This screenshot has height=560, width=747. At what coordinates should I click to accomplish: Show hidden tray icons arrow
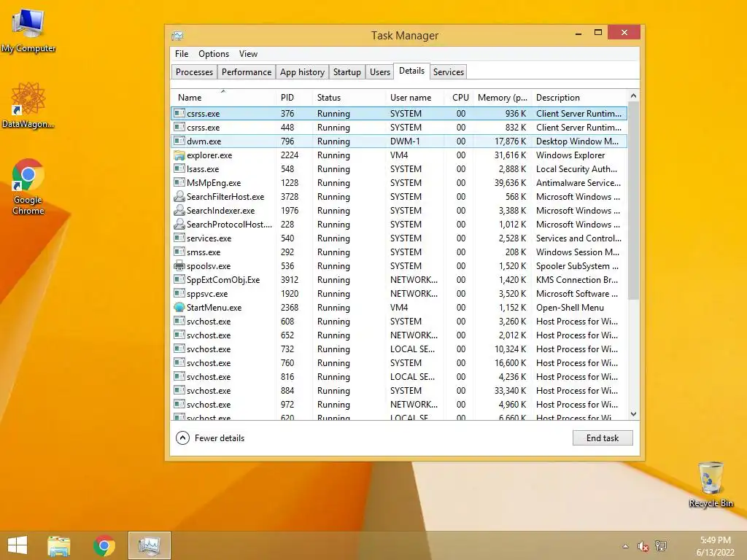(x=625, y=546)
